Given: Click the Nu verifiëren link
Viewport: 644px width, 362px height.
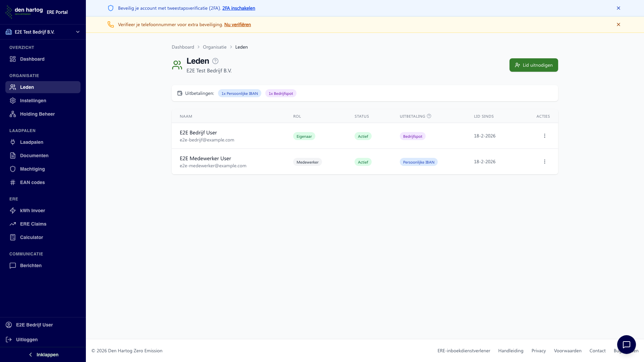Looking at the screenshot, I should coord(237,24).
